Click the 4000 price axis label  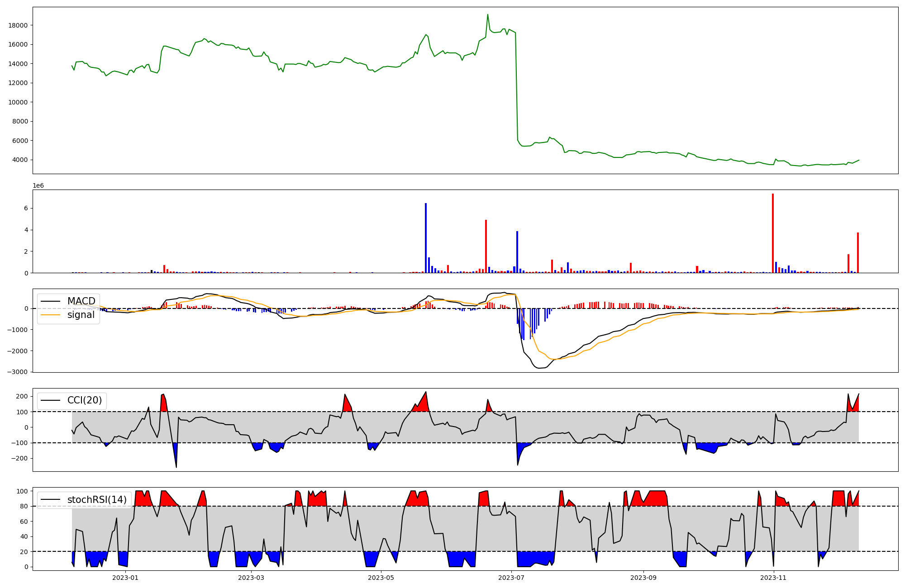[20, 160]
